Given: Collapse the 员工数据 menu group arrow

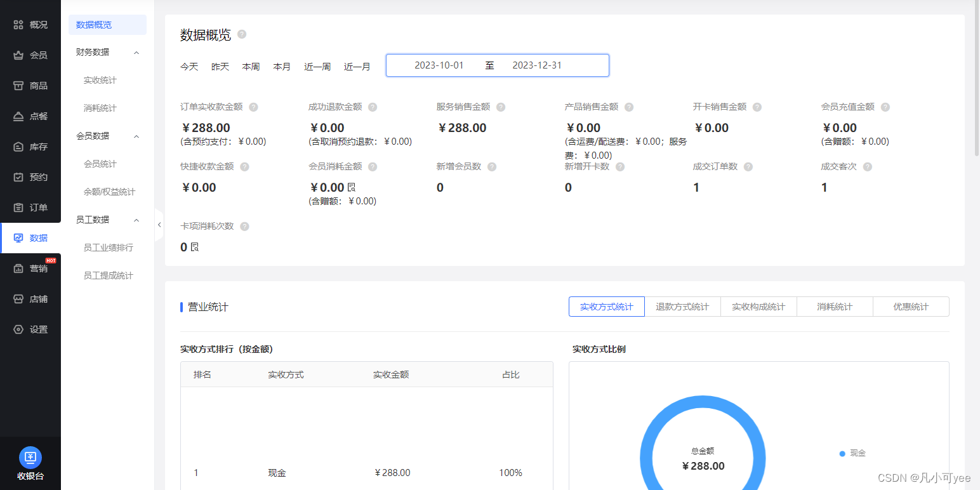Looking at the screenshot, I should click(136, 220).
